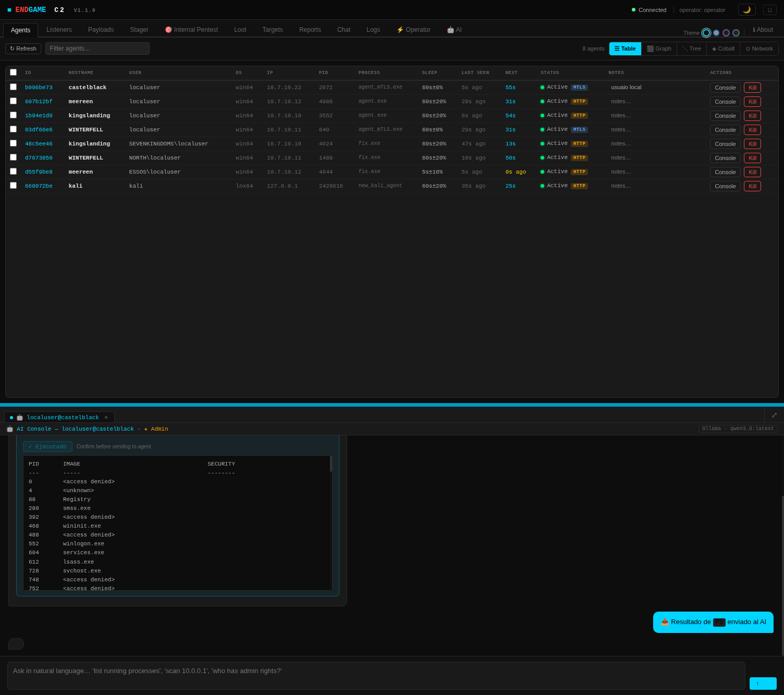
Task: Switch to the Cobalt view
Action: (x=723, y=48)
